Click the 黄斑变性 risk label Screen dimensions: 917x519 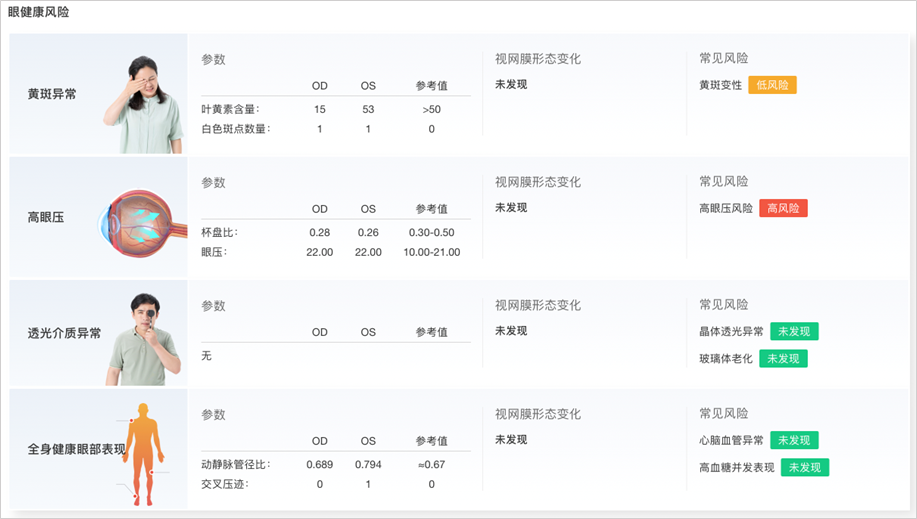(x=720, y=85)
